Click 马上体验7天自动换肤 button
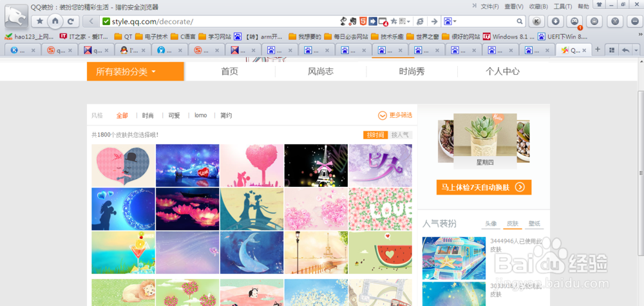Viewport: 644px width, 306px height. pyautogui.click(x=484, y=187)
